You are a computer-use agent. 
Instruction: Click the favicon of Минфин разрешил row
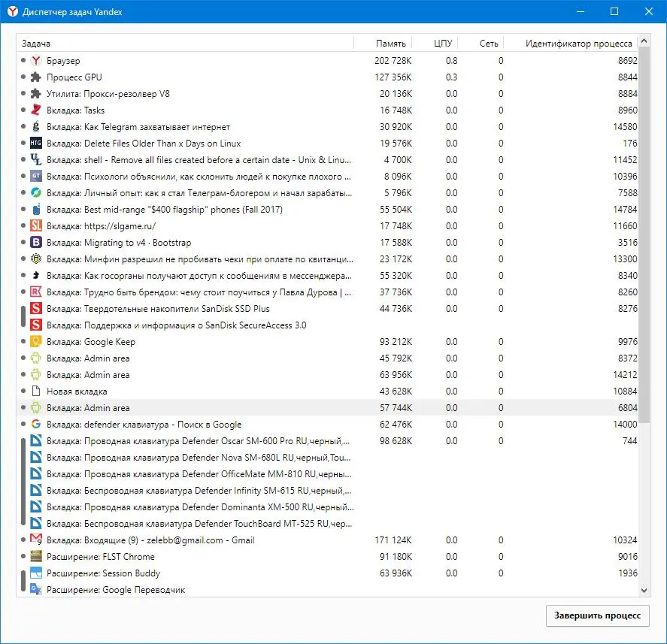36,259
